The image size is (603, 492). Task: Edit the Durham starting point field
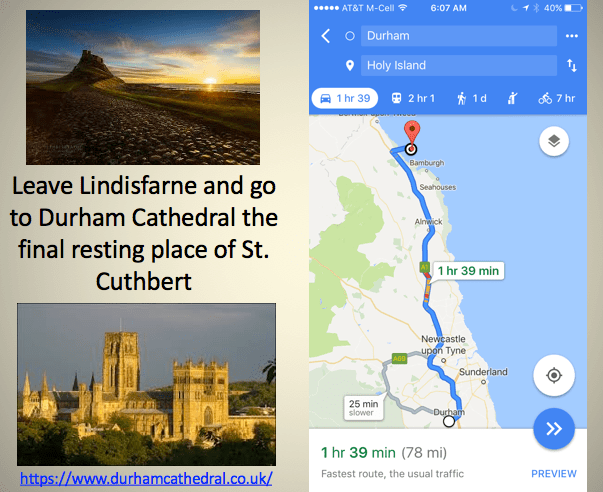pyautogui.click(x=460, y=37)
